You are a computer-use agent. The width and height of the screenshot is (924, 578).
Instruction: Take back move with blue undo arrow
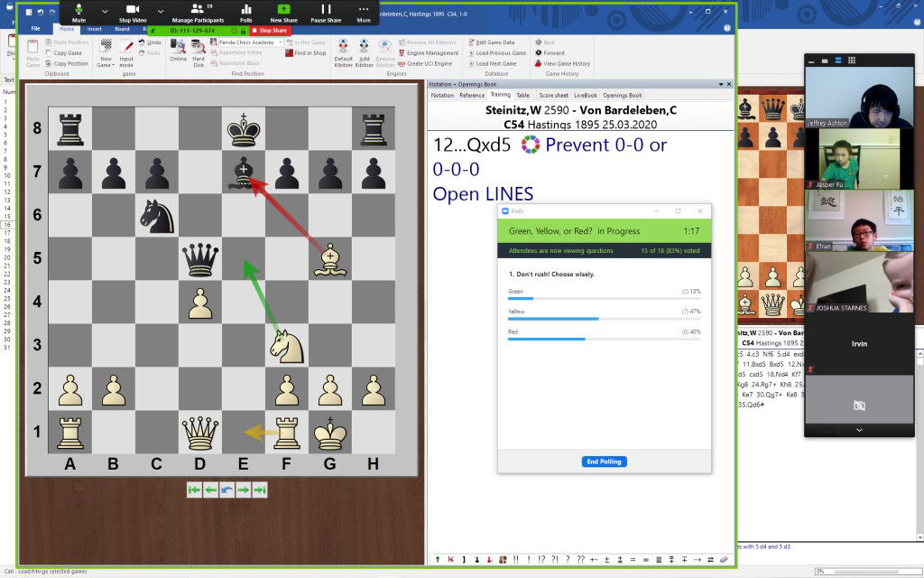pyautogui.click(x=226, y=489)
